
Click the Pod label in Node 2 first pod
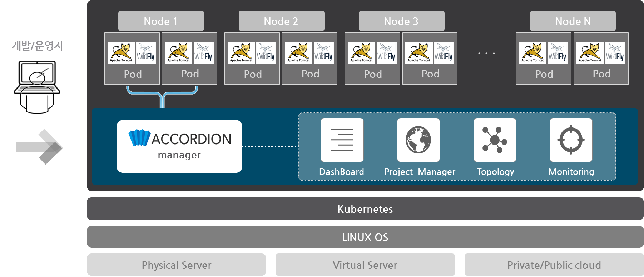click(x=253, y=74)
